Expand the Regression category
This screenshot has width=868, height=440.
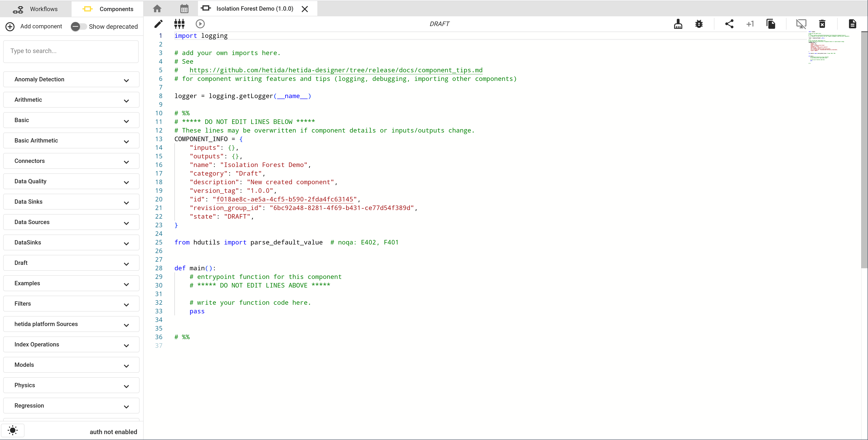[x=71, y=406]
